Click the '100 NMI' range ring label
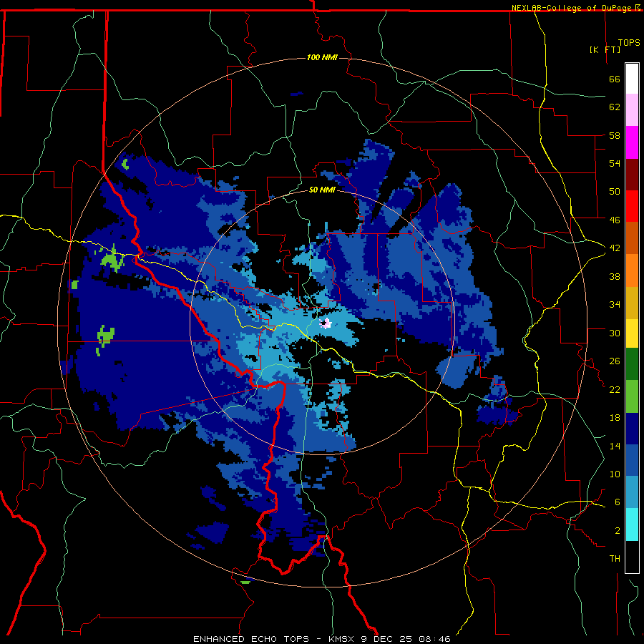The image size is (644, 644). (322, 57)
